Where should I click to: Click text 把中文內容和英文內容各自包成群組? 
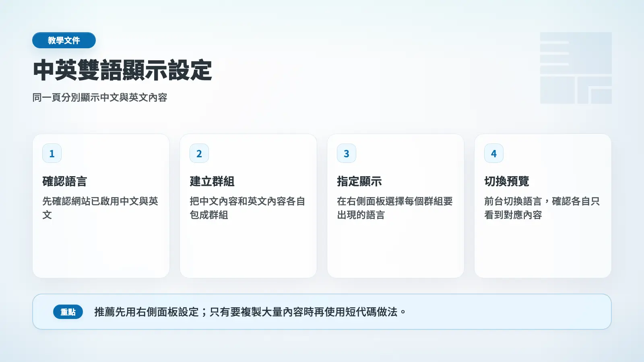tap(248, 208)
